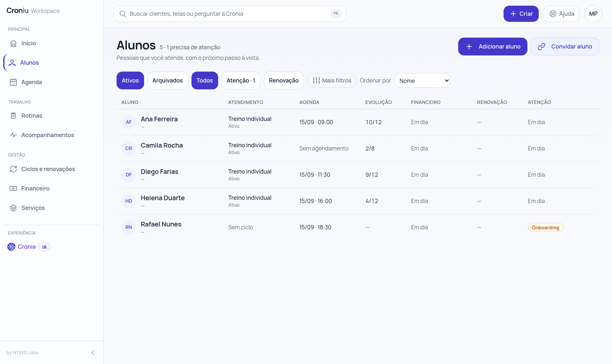Screen dimensions: 612x364
Task: Toggle the Todos filter chip
Action: pos(204,80)
